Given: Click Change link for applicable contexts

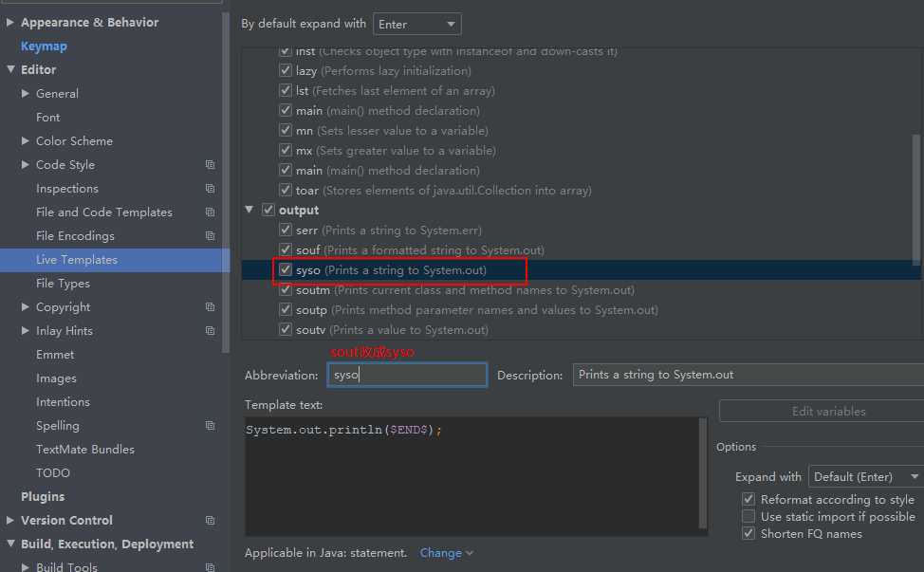Looking at the screenshot, I should pyautogui.click(x=441, y=553).
